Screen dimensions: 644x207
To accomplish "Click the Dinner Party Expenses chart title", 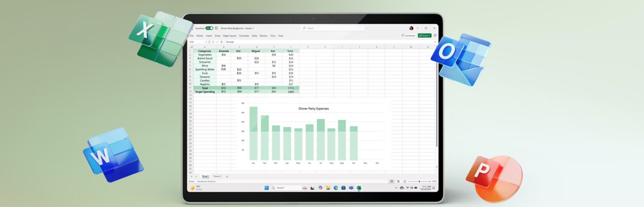I will [x=314, y=108].
